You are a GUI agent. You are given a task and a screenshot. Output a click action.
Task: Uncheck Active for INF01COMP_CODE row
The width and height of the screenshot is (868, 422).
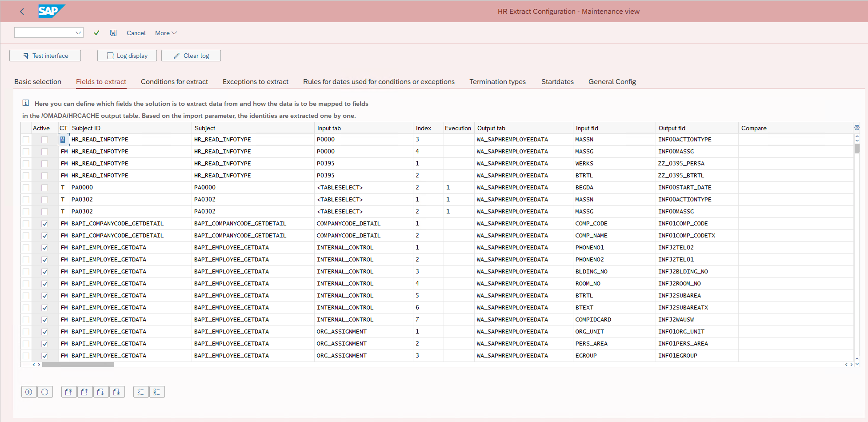44,224
